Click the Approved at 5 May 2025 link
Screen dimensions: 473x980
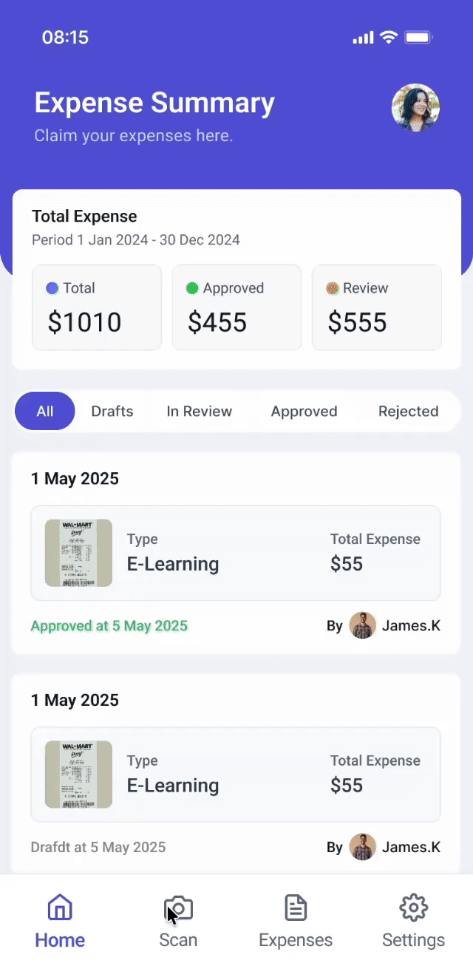pyautogui.click(x=109, y=625)
